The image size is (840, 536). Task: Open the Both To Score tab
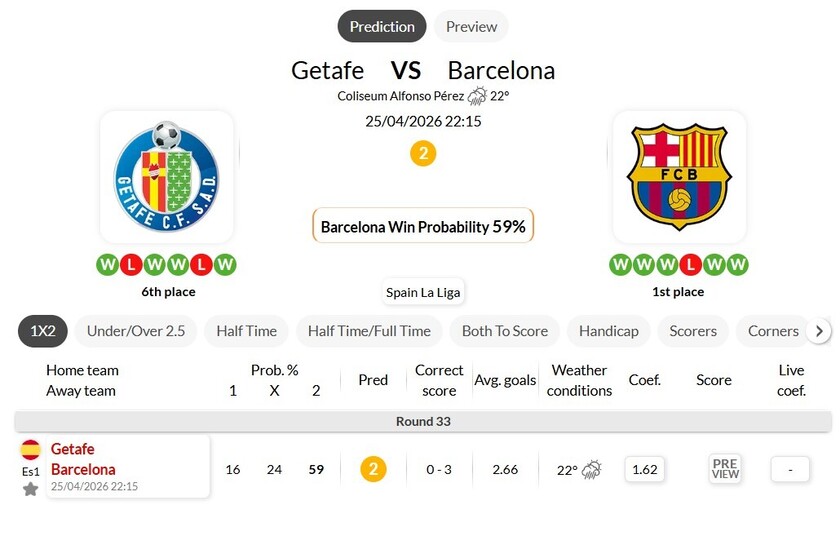click(x=505, y=331)
